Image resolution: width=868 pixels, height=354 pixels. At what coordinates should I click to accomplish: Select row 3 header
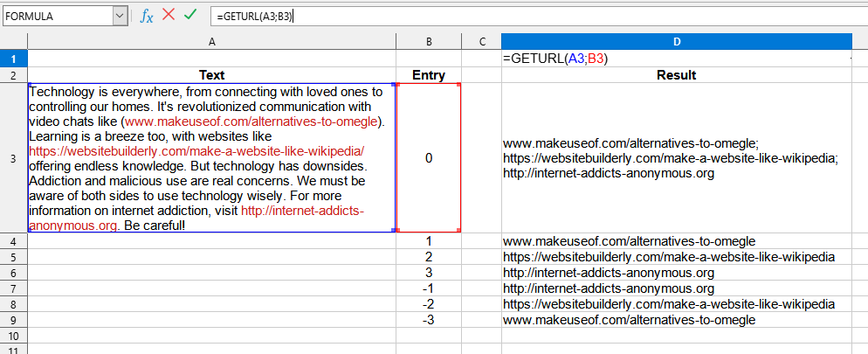coord(13,158)
